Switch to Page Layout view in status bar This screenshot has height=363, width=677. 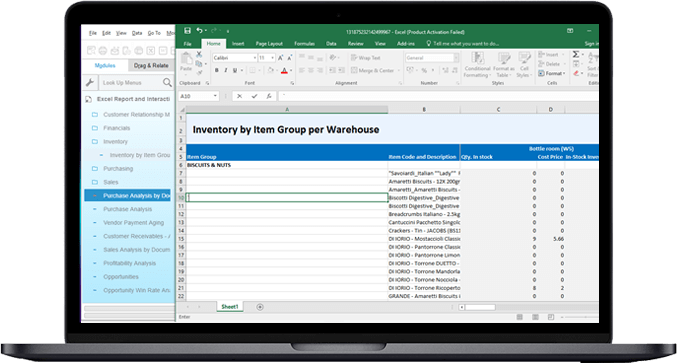pyautogui.click(x=535, y=317)
